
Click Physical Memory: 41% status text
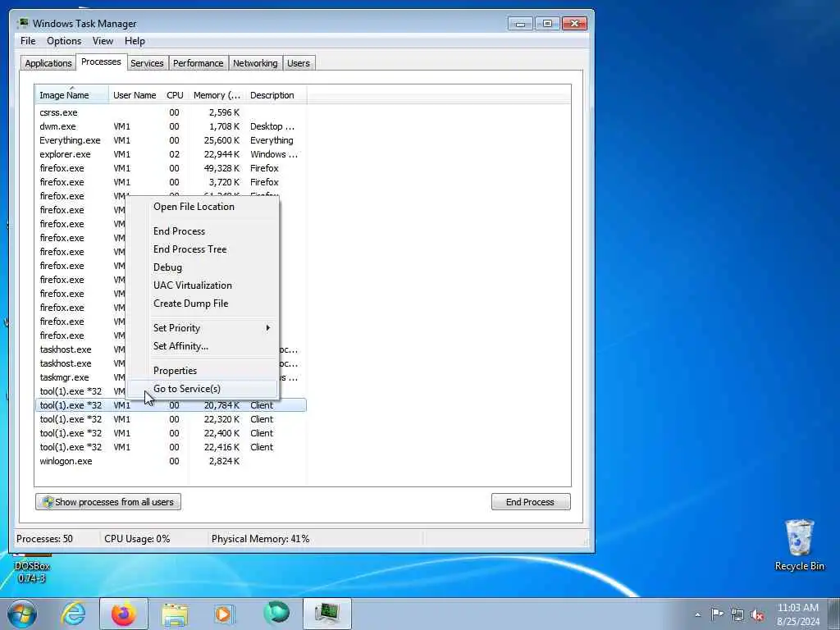point(260,539)
